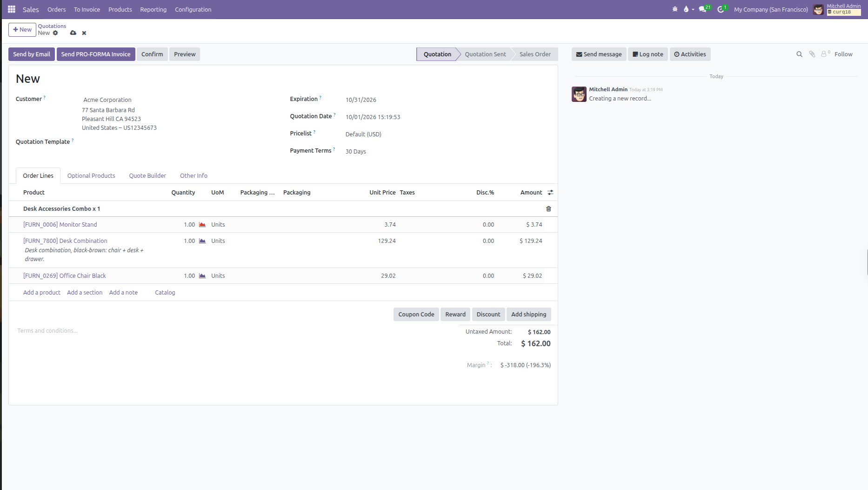868x490 pixels.
Task: Open company switcher My Company (San Francisco)
Action: [x=771, y=9]
